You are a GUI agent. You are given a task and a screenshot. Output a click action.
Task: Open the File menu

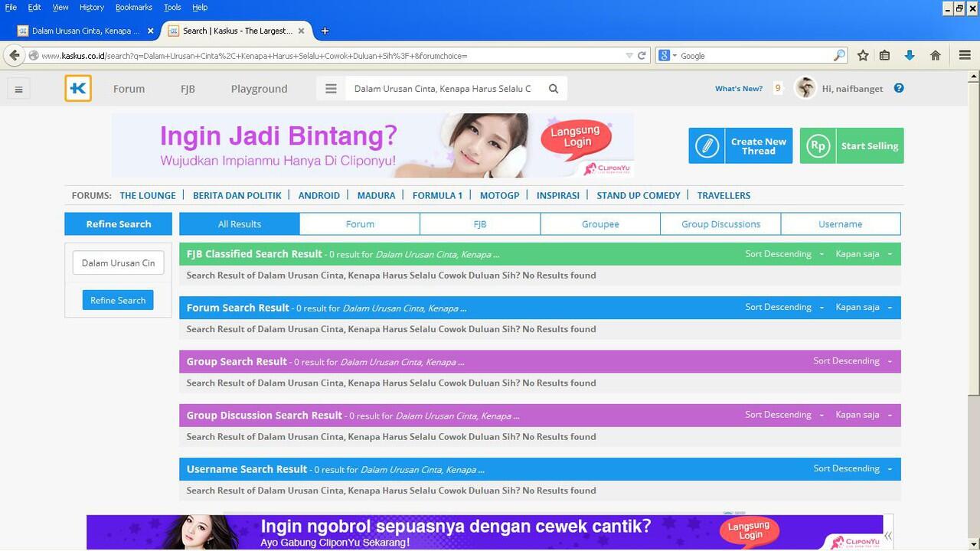click(x=11, y=7)
